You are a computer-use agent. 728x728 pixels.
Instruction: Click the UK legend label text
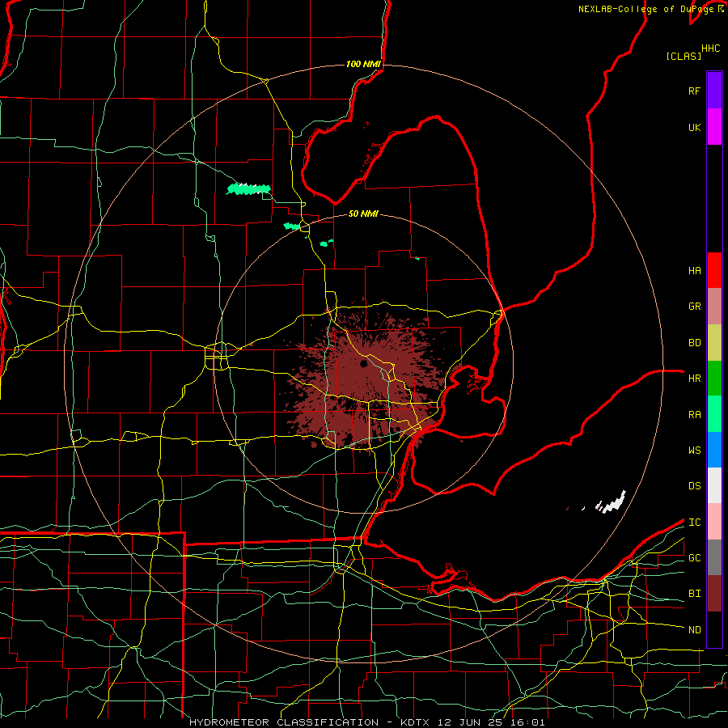(x=694, y=127)
